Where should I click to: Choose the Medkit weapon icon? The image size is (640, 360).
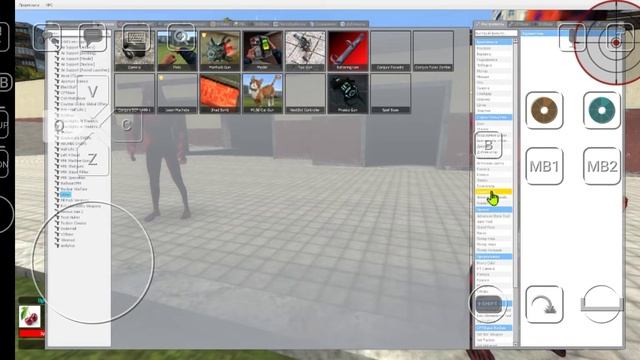pyautogui.click(x=262, y=51)
